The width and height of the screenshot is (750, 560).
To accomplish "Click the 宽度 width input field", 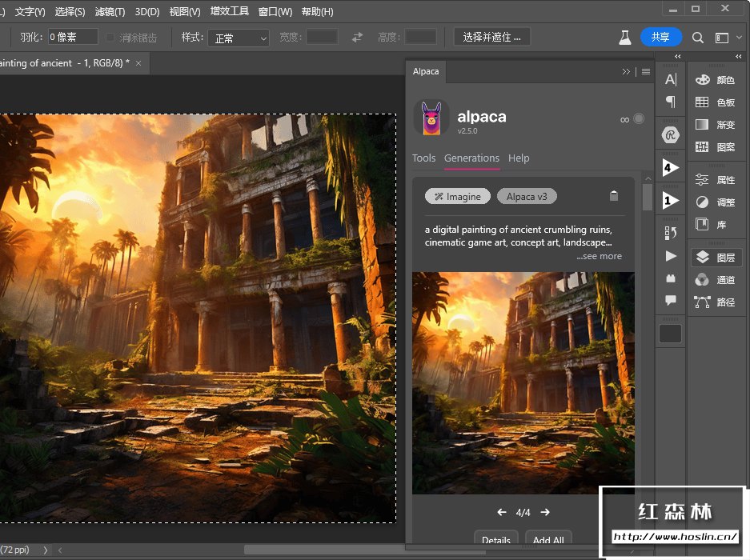I will tap(322, 37).
